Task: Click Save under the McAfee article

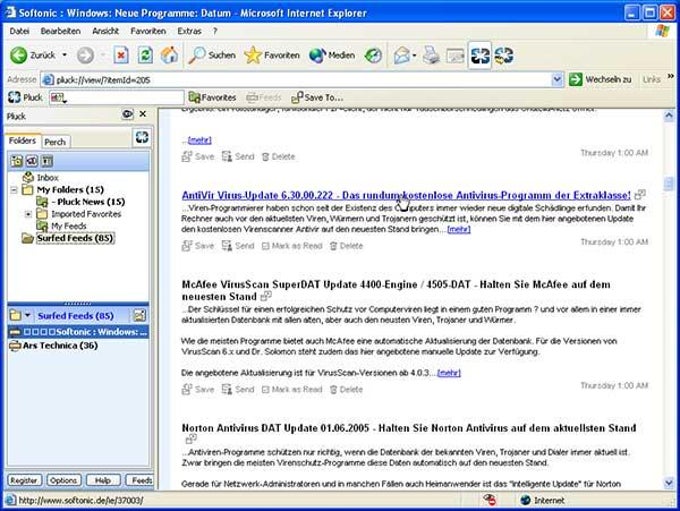Action: click(198, 390)
